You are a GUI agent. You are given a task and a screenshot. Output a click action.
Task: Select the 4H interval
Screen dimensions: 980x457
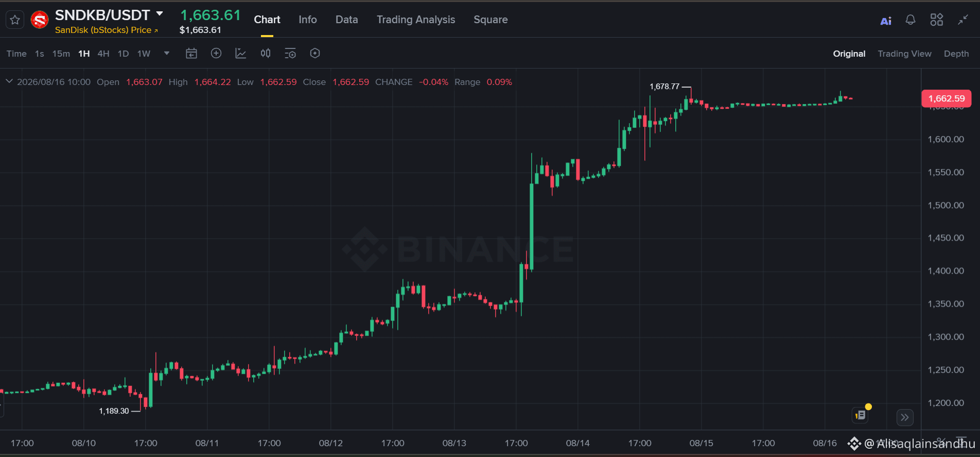click(103, 54)
